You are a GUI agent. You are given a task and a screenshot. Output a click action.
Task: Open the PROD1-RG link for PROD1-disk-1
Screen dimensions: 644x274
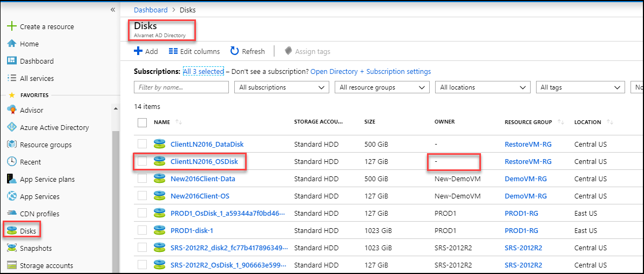point(521,230)
